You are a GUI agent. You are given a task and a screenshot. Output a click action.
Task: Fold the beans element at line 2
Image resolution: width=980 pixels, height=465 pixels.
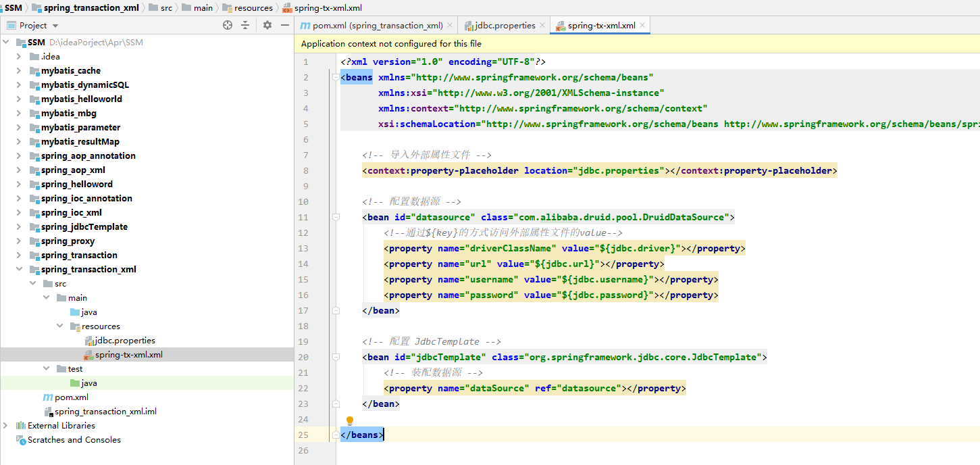336,78
